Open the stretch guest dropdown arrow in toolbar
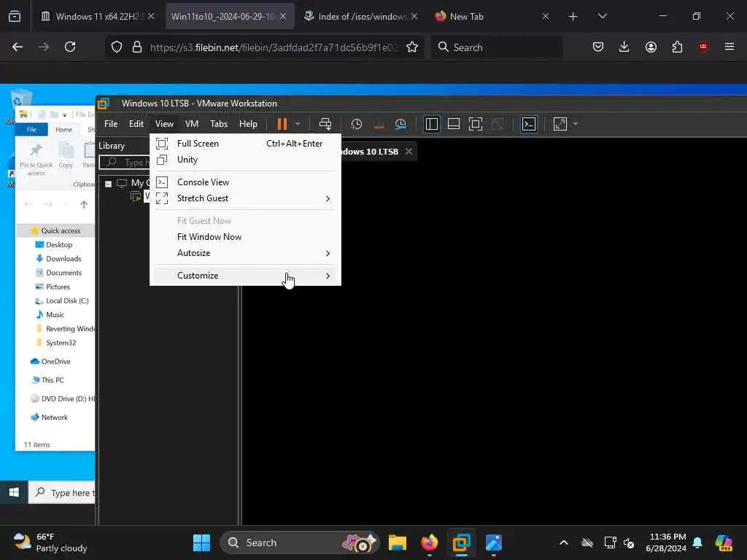This screenshot has width=747, height=560. [x=576, y=124]
